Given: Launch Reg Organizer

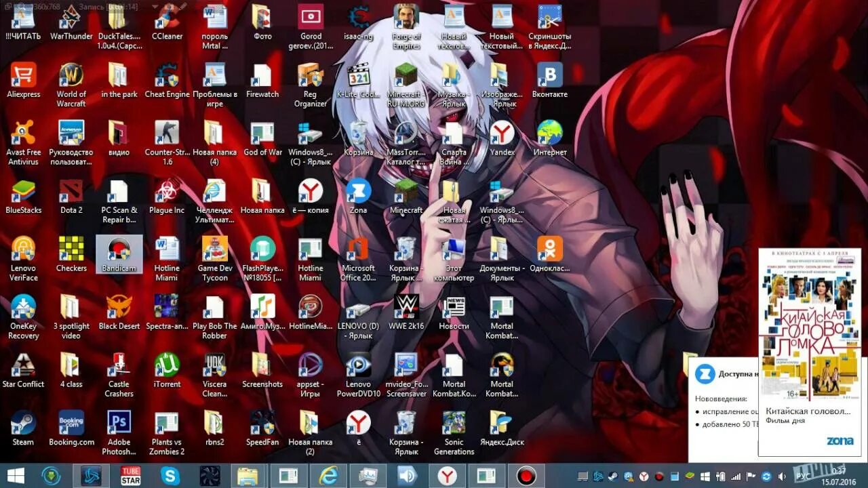Looking at the screenshot, I should click(310, 85).
